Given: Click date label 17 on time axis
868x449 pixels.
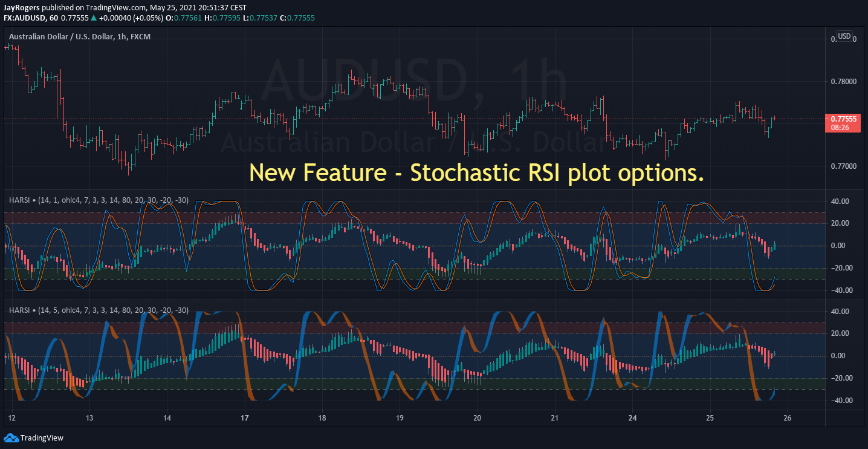Looking at the screenshot, I should click(245, 418).
